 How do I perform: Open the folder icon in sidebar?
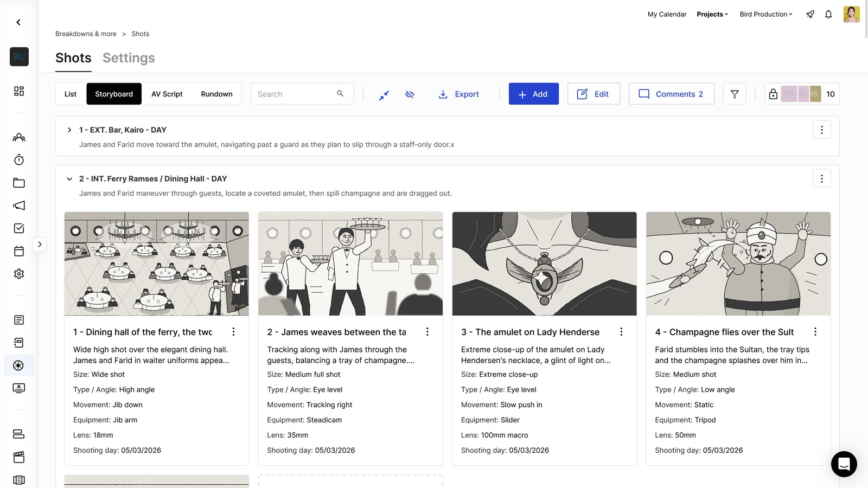pyautogui.click(x=19, y=183)
